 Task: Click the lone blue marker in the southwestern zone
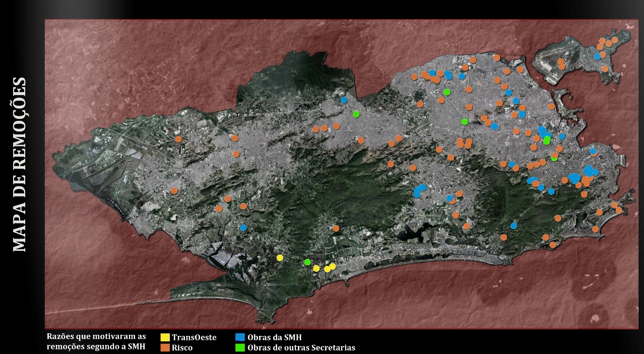click(243, 228)
